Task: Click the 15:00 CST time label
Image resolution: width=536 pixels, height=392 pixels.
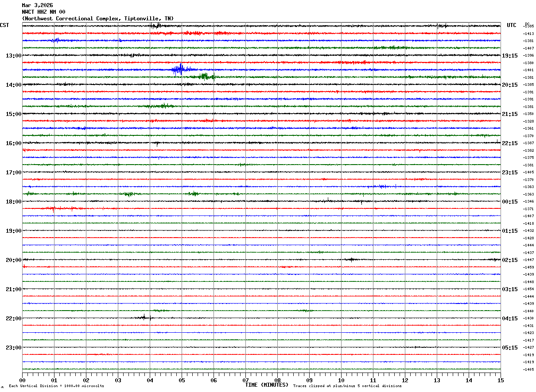Action: (x=14, y=114)
